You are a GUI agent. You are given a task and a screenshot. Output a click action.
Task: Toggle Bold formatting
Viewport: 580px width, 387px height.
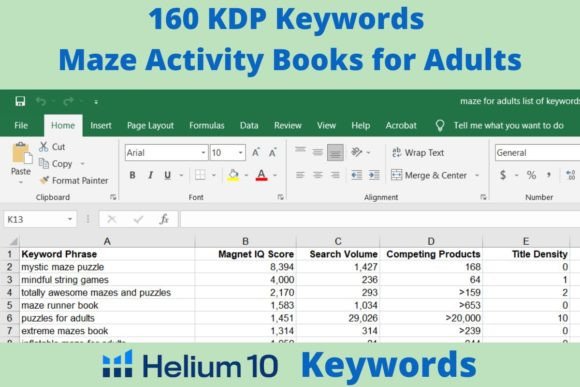click(x=132, y=175)
